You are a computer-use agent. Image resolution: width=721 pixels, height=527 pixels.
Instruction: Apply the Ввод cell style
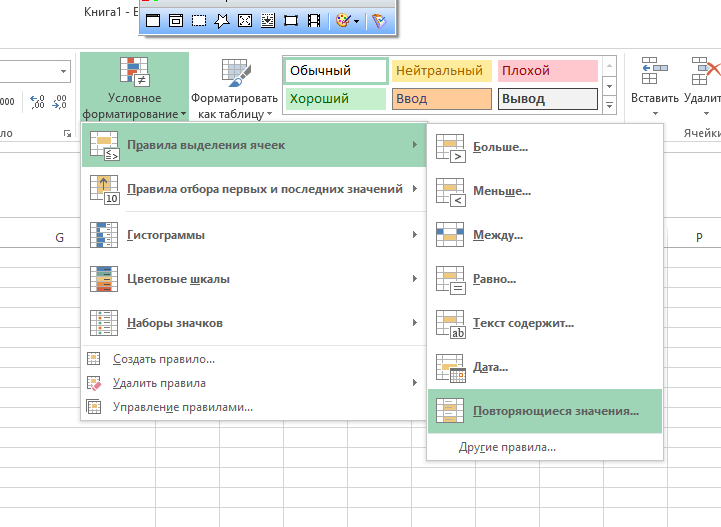442,99
